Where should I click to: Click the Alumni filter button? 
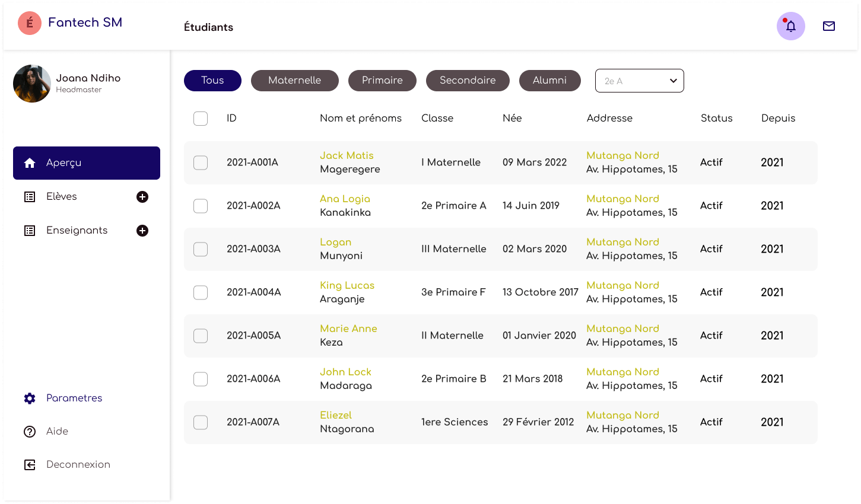click(x=549, y=81)
